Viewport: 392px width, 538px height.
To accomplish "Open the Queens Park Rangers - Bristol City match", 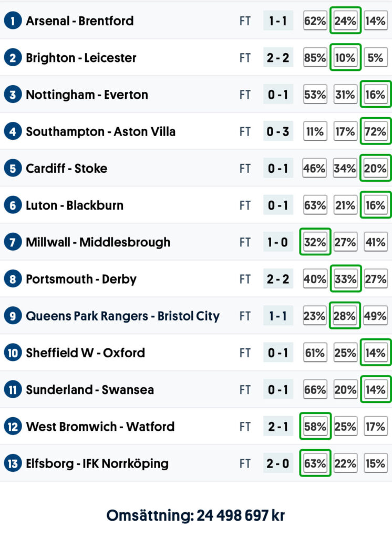I will point(122,316).
